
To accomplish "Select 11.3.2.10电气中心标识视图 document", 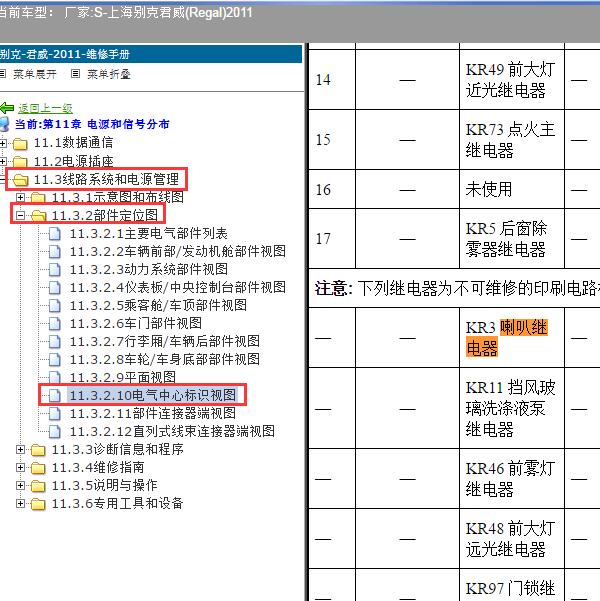I will [153, 396].
